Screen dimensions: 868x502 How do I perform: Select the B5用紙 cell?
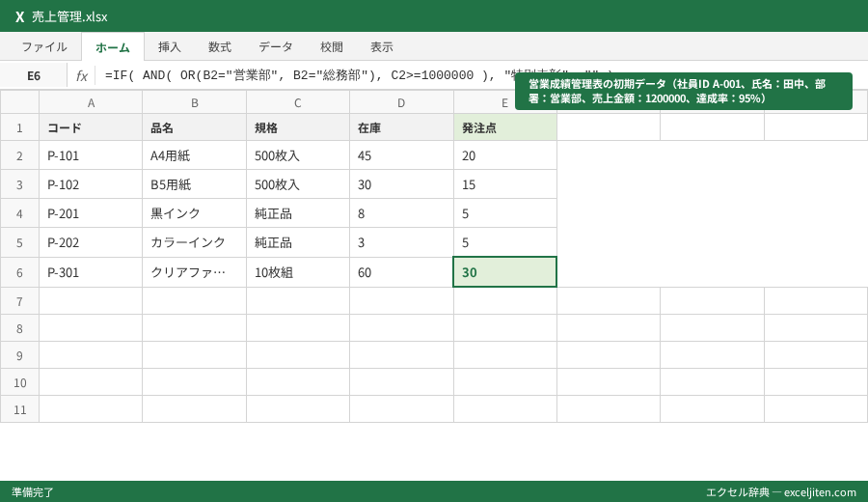194,184
